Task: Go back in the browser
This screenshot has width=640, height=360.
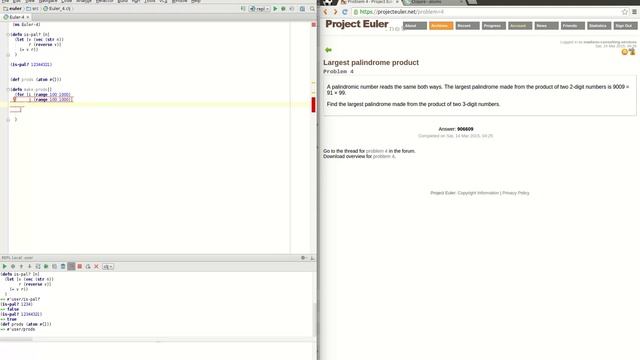Action: [326, 12]
